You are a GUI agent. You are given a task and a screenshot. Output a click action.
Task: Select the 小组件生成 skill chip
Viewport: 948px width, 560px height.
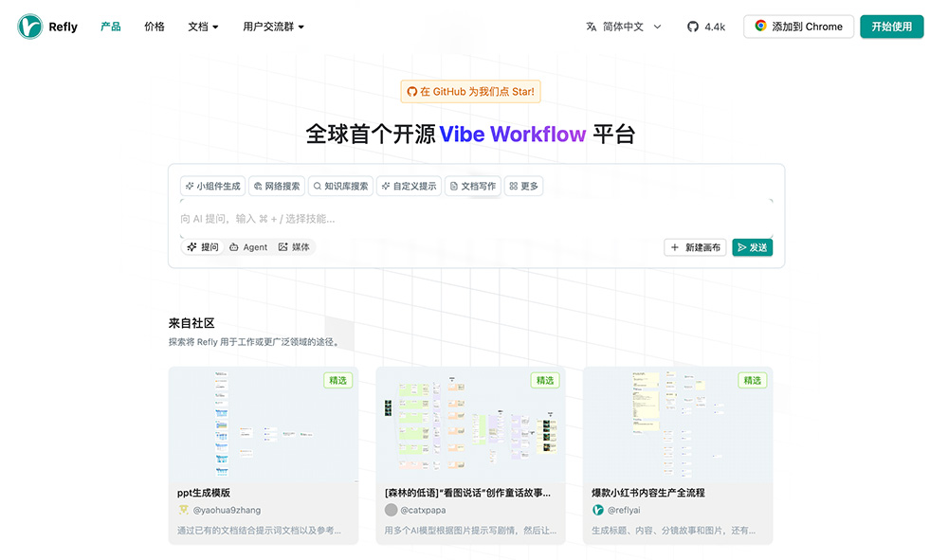point(212,186)
